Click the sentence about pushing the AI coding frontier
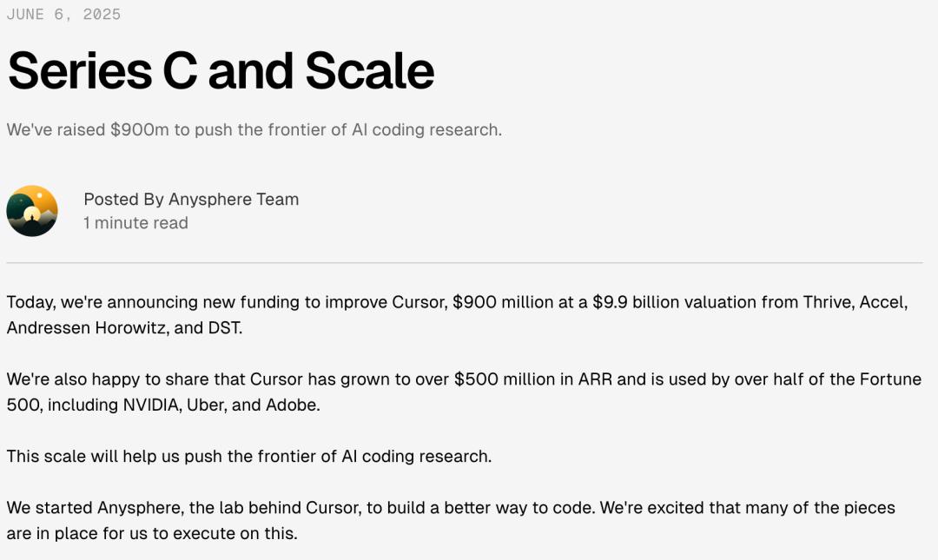The height and width of the screenshot is (560, 938). click(249, 457)
